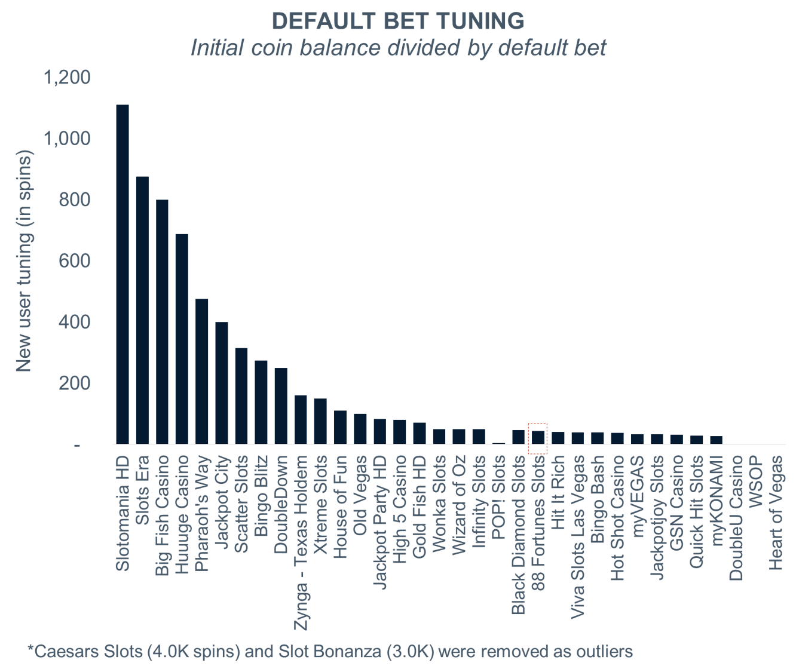Click the House of Fun label
The width and height of the screenshot is (796, 672).
point(340,507)
